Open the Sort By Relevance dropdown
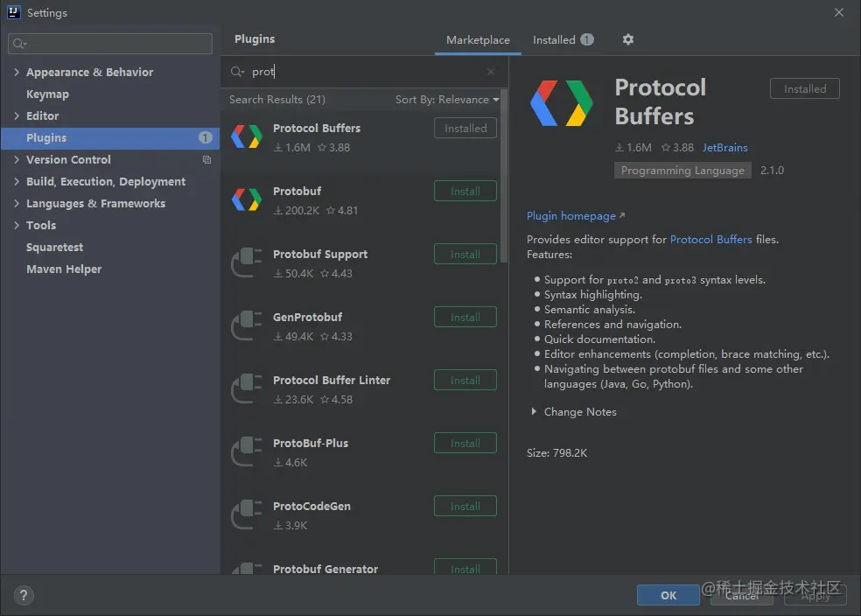The image size is (861, 616). [446, 100]
